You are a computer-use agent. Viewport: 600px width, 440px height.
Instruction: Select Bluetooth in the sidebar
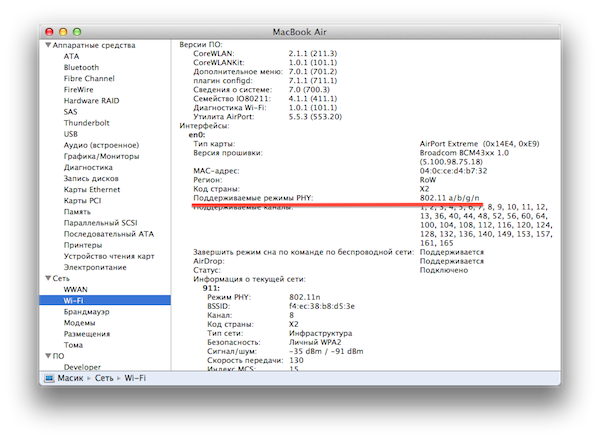point(81,67)
